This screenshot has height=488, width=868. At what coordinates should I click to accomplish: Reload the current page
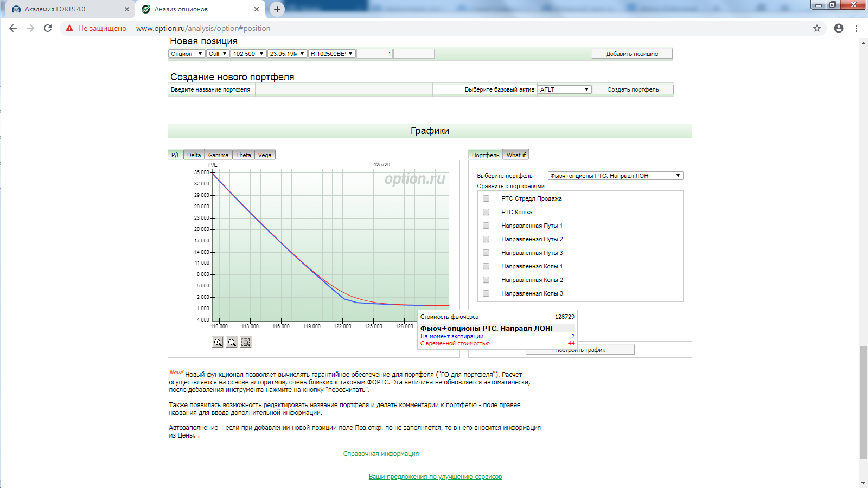pos(48,28)
